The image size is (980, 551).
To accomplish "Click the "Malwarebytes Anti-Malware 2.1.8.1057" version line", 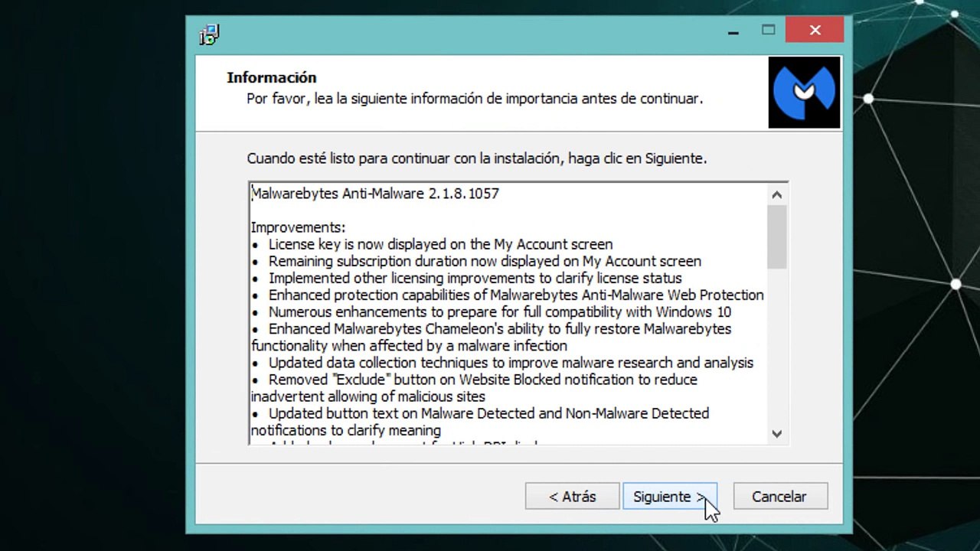I will (375, 194).
